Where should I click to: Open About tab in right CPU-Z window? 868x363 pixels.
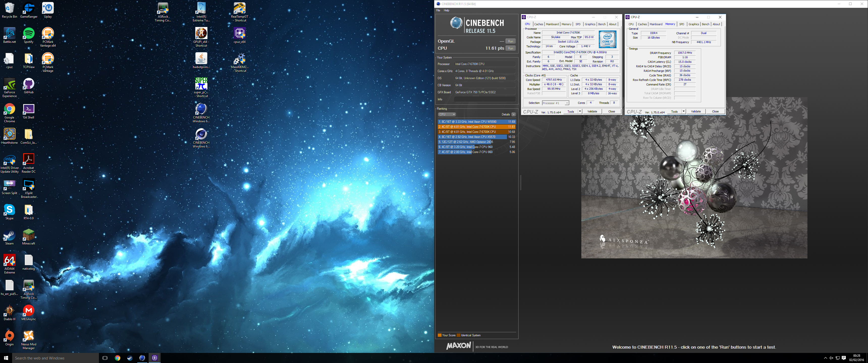pyautogui.click(x=716, y=24)
